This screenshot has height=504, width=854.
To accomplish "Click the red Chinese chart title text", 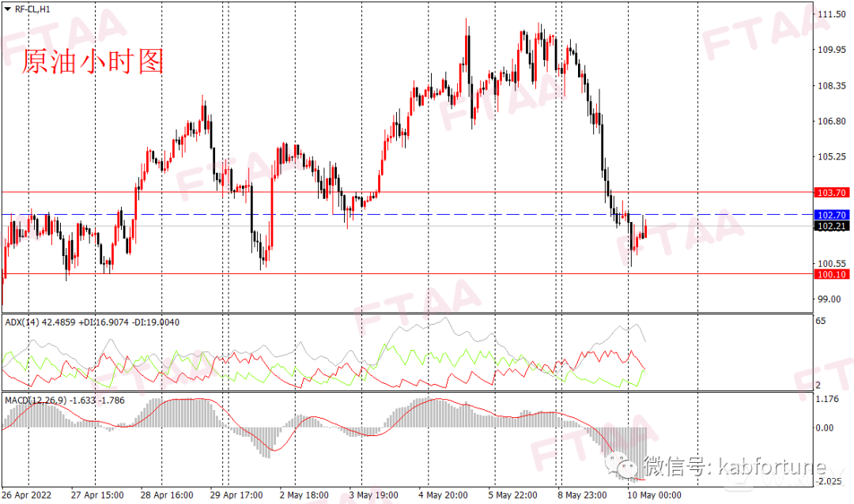I will (92, 61).
